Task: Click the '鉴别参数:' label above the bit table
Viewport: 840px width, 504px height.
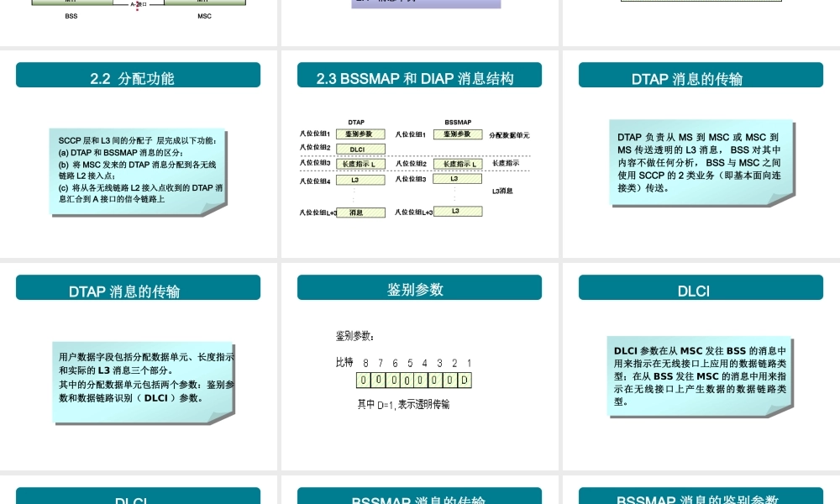Action: (354, 336)
